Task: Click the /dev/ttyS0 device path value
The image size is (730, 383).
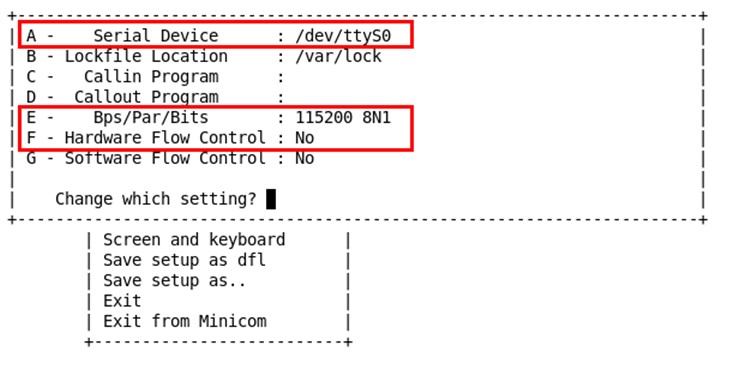Action: click(343, 36)
